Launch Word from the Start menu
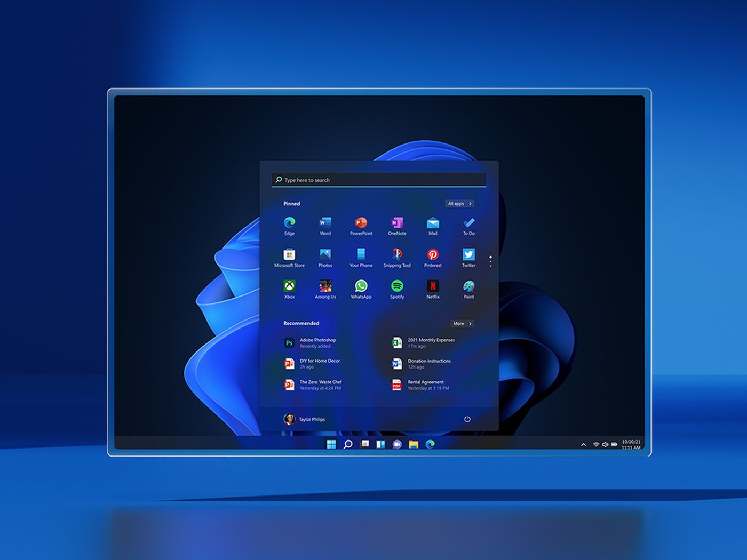 (x=325, y=224)
